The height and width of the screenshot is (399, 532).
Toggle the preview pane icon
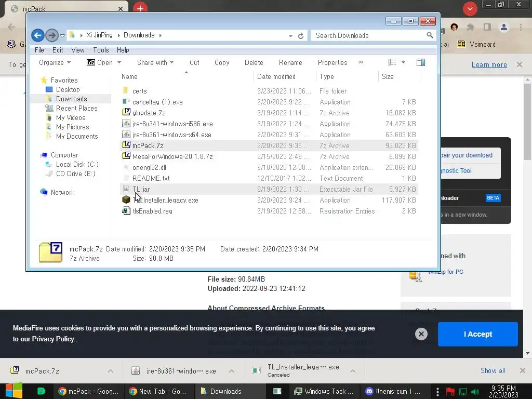tap(420, 62)
